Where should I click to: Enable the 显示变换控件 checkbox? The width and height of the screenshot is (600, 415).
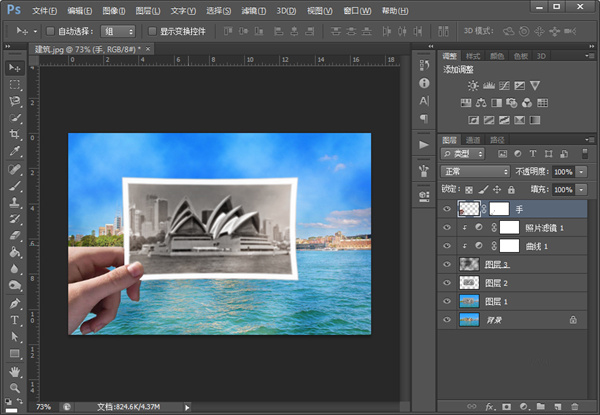click(152, 31)
